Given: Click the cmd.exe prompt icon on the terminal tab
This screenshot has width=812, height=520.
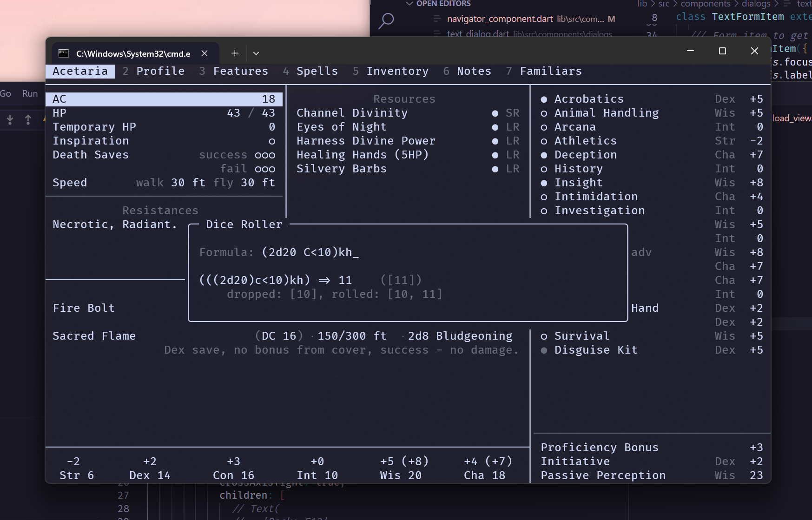Looking at the screenshot, I should pyautogui.click(x=64, y=53).
